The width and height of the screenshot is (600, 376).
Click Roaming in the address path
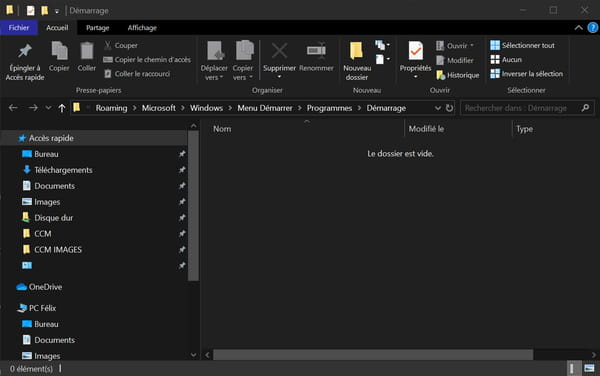click(111, 108)
